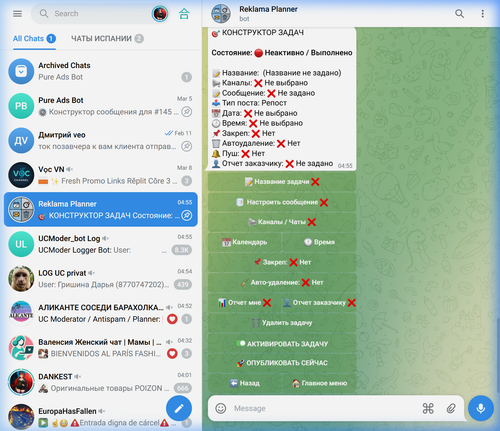Open Дмитрий veo chat

tap(101, 141)
